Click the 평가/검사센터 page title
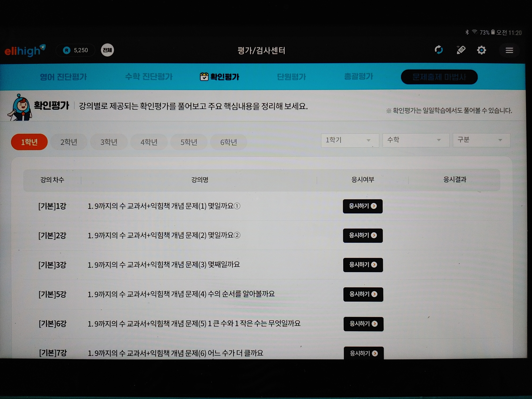This screenshot has width=532, height=399. coord(261,51)
